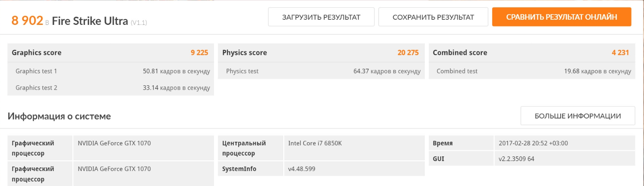
Task: Select the Intel Core i7 6850K value
Action: (315, 143)
